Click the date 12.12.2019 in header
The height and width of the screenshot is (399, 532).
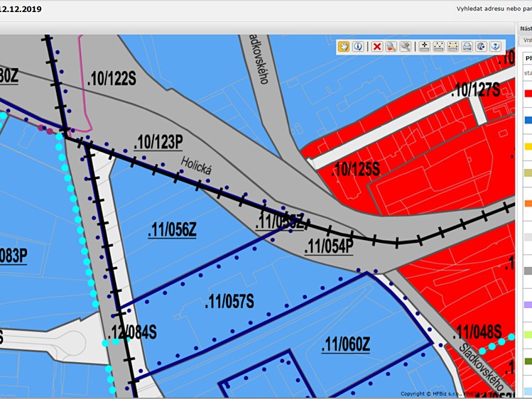[x=21, y=9]
